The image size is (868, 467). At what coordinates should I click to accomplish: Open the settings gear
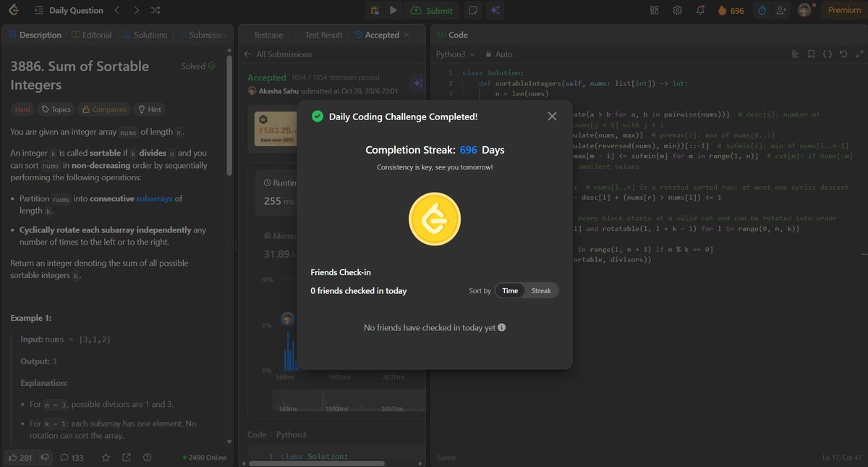click(678, 10)
